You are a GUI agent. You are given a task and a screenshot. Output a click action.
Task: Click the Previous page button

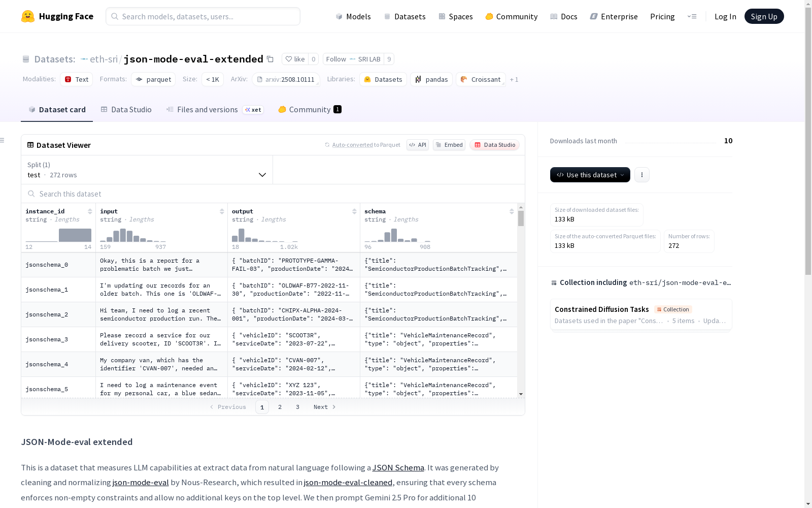[x=228, y=407]
